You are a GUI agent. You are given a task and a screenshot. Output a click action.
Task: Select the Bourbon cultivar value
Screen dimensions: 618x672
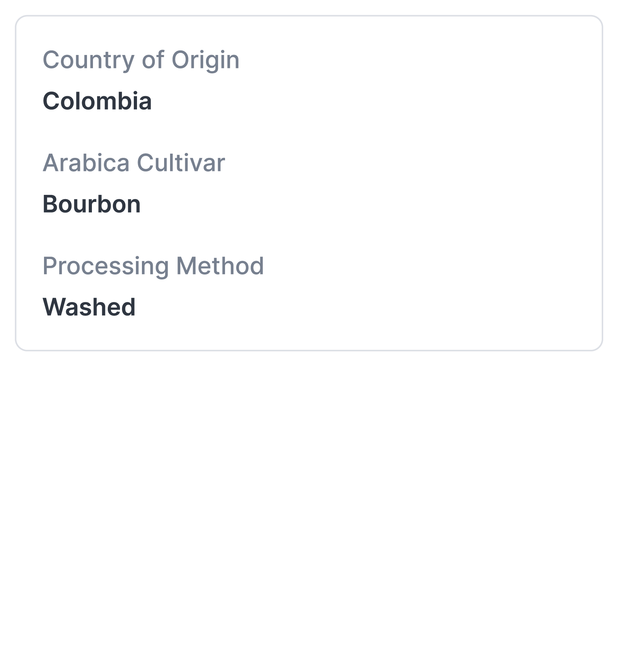[x=92, y=204]
